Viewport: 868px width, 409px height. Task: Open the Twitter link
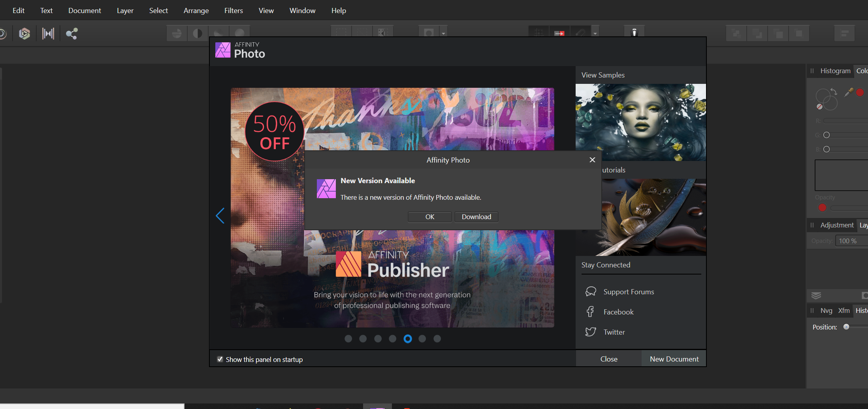(614, 332)
